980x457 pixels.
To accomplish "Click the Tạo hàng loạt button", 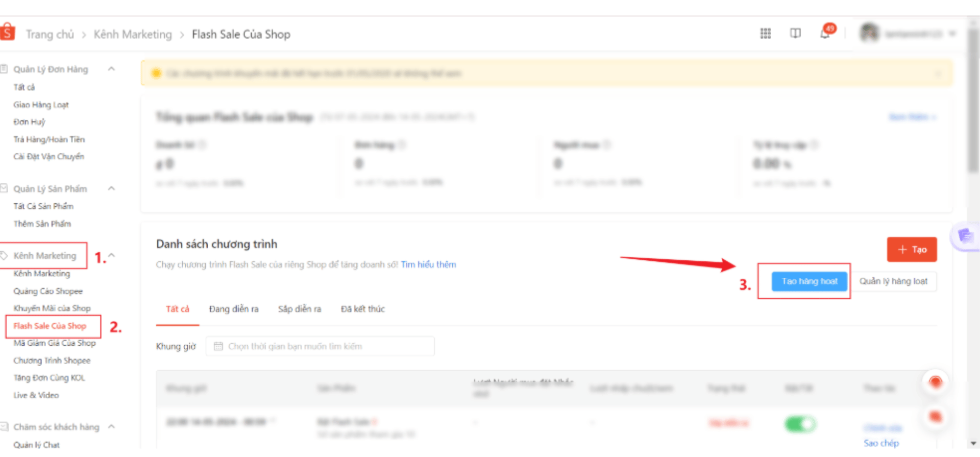I will point(810,281).
